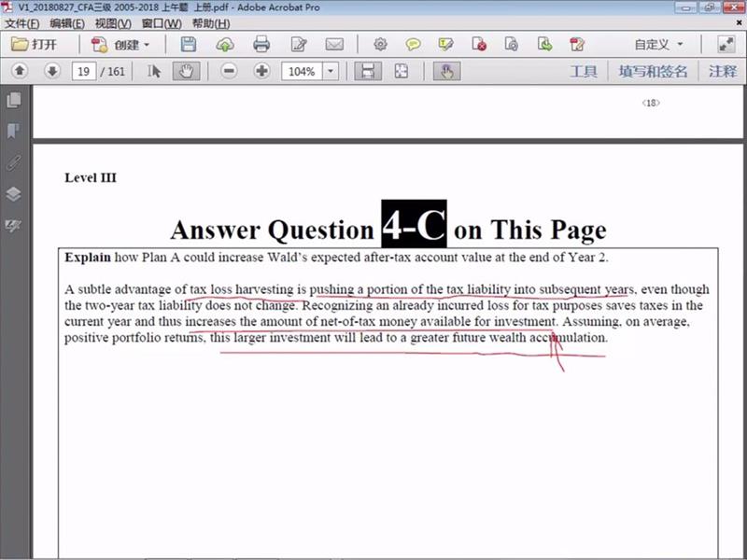747x560 pixels.
Task: Click the 'Level III' heading text
Action: (91, 177)
